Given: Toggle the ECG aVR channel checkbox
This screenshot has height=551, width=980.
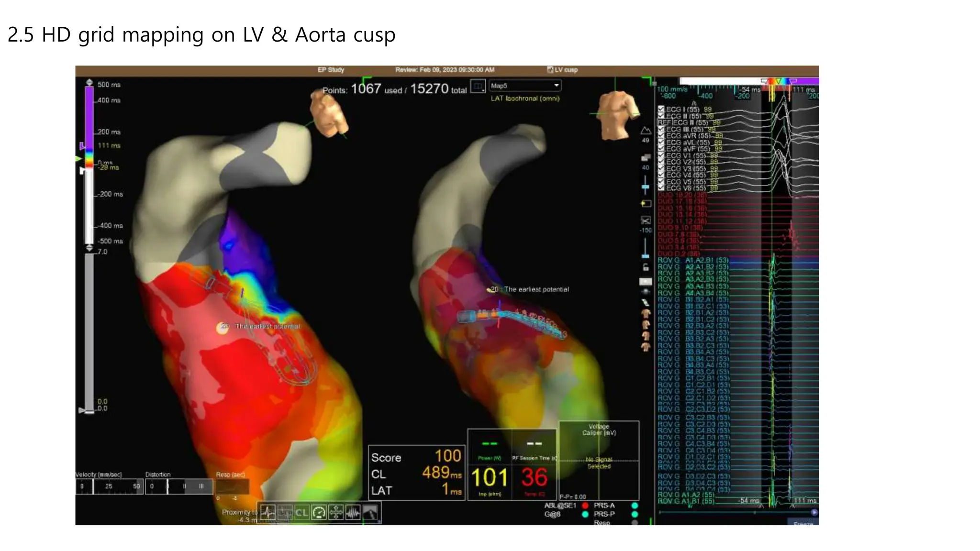Looking at the screenshot, I should point(661,136).
